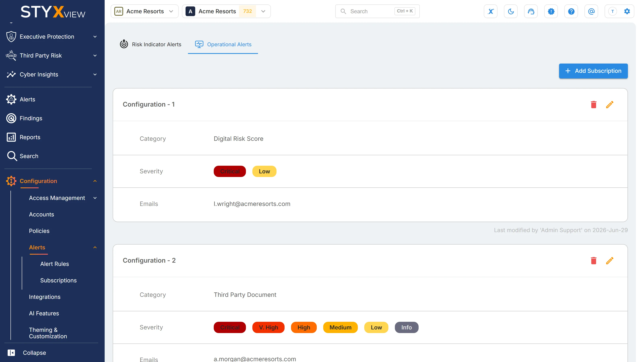Open the settings gear icon in header
This screenshot has width=644, height=362.
pyautogui.click(x=627, y=11)
